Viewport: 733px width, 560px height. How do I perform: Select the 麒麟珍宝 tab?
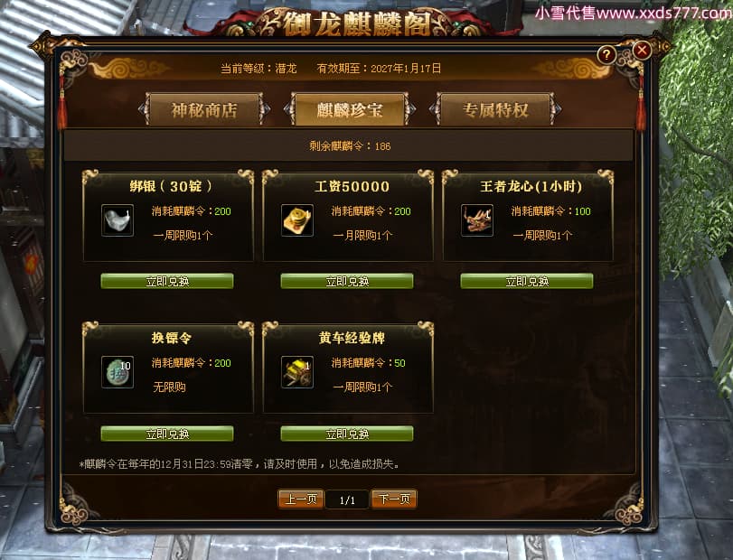point(349,110)
